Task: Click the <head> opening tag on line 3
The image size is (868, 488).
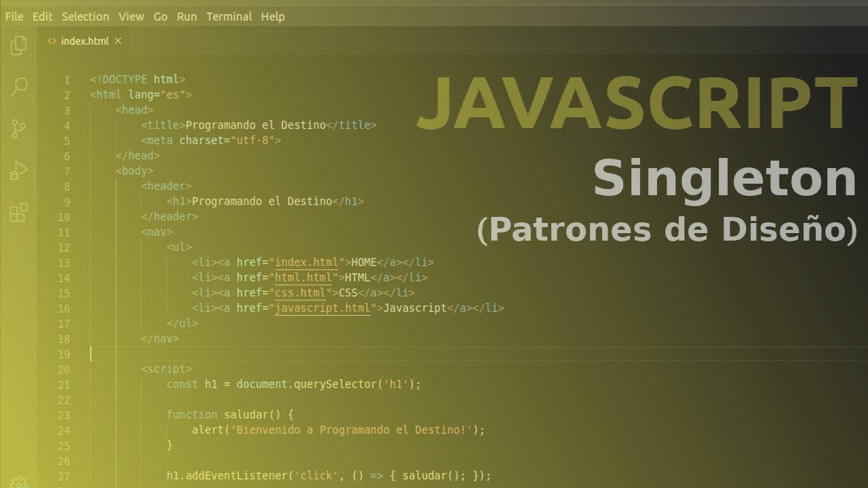Action: click(134, 110)
